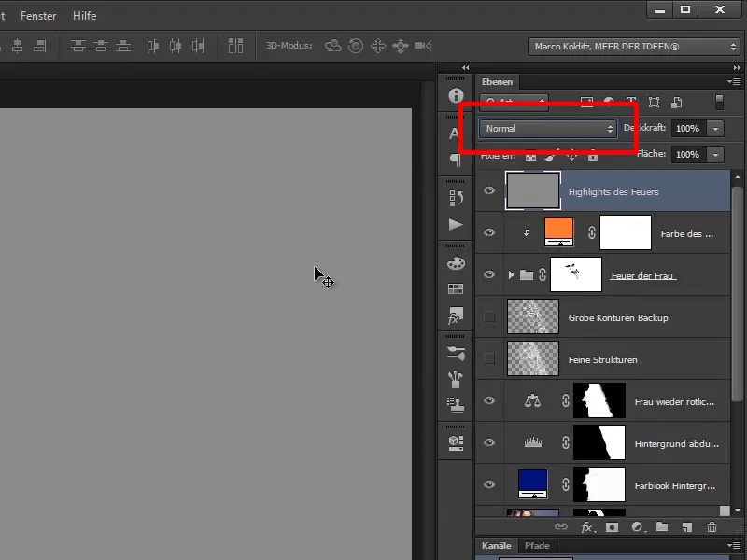Select the 3D pan (drag) mode
The height and width of the screenshot is (560, 747).
point(378,46)
